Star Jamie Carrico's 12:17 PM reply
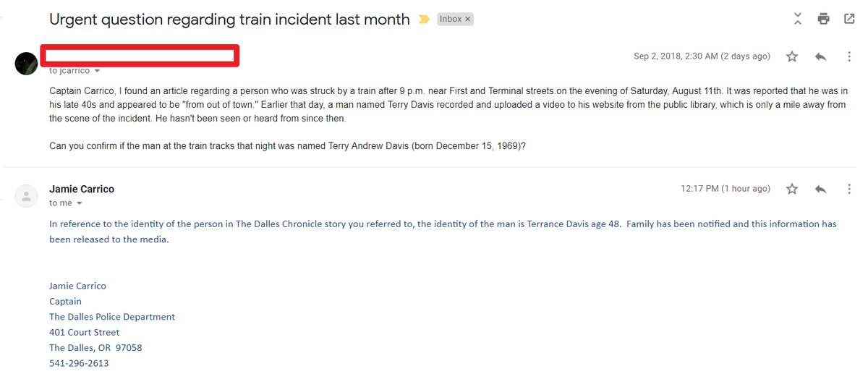Viewport: 868px width, 387px height. [x=792, y=189]
